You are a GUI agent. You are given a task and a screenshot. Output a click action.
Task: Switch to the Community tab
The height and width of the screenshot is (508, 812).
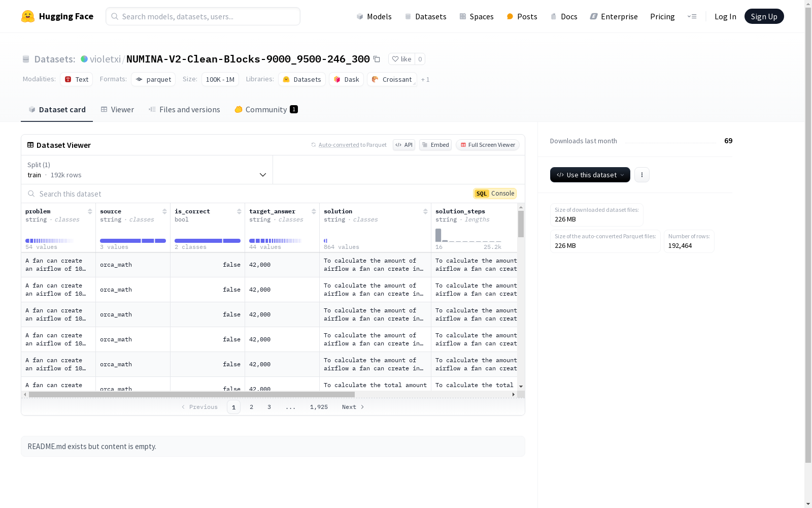[x=266, y=110]
